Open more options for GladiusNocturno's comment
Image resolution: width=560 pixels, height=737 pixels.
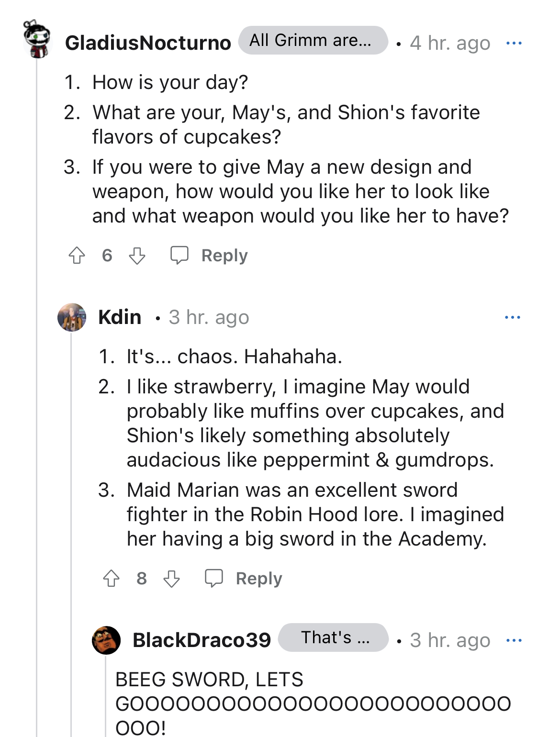coord(514,43)
